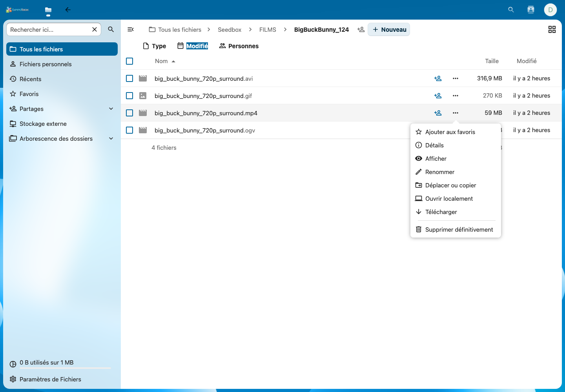The height and width of the screenshot is (392, 565).
Task: Open the Personnes filter dropdown
Action: click(x=239, y=46)
